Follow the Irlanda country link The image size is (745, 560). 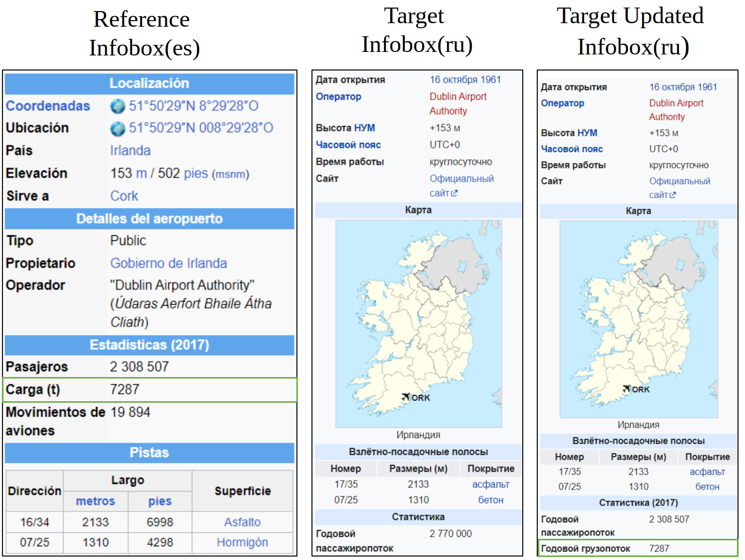(x=130, y=151)
